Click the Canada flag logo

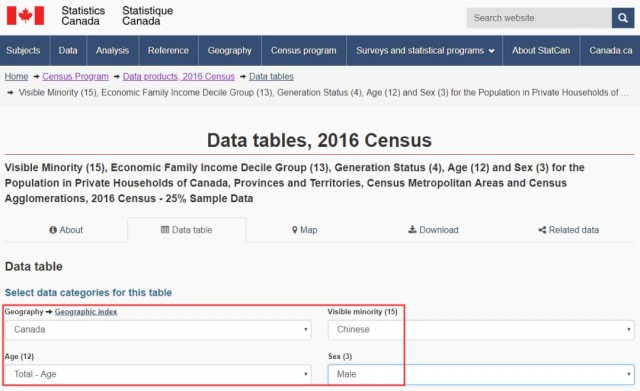point(25,16)
